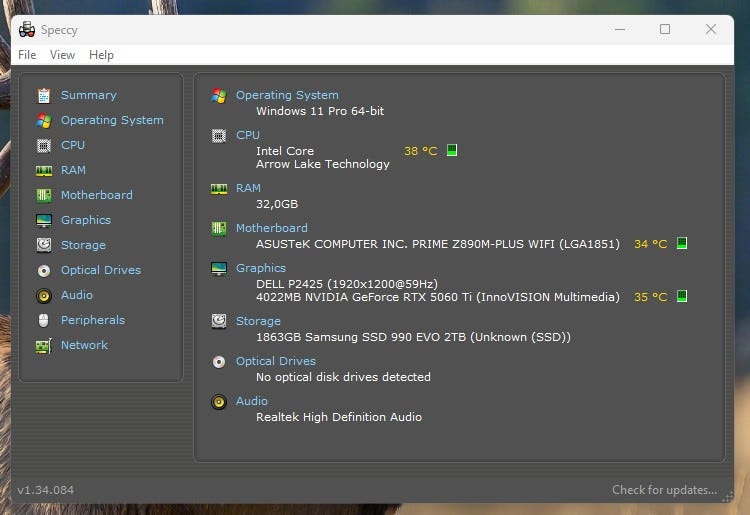This screenshot has width=750, height=515.
Task: Click the Audio heading link in summary
Action: click(x=252, y=401)
